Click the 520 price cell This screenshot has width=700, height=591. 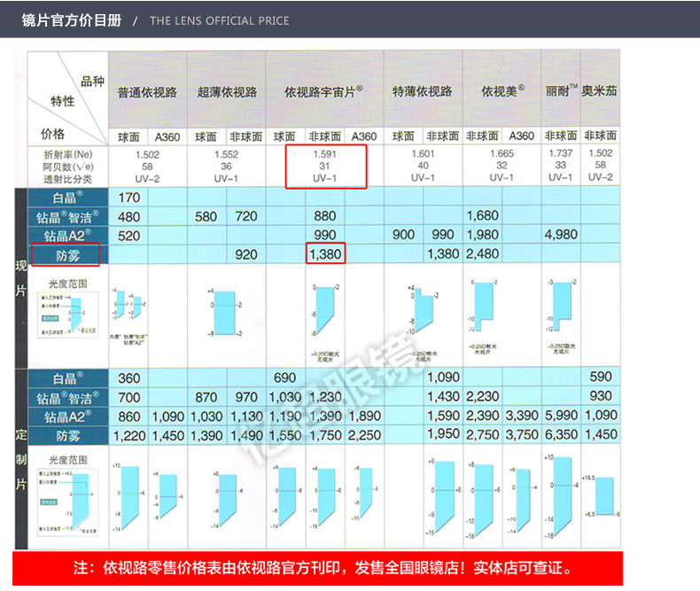pos(129,236)
